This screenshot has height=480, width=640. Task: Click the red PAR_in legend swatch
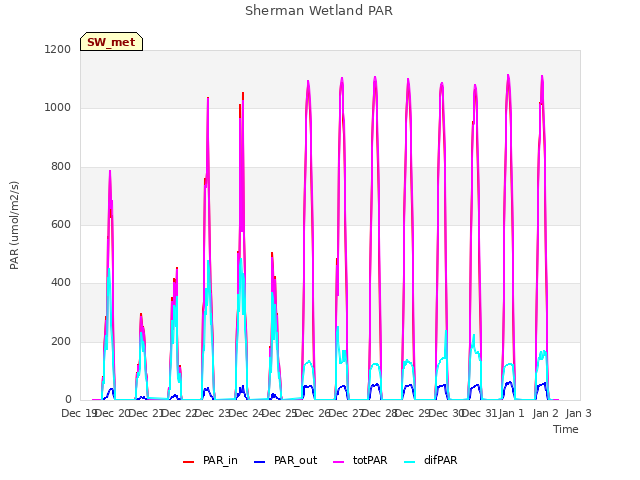[189, 462]
